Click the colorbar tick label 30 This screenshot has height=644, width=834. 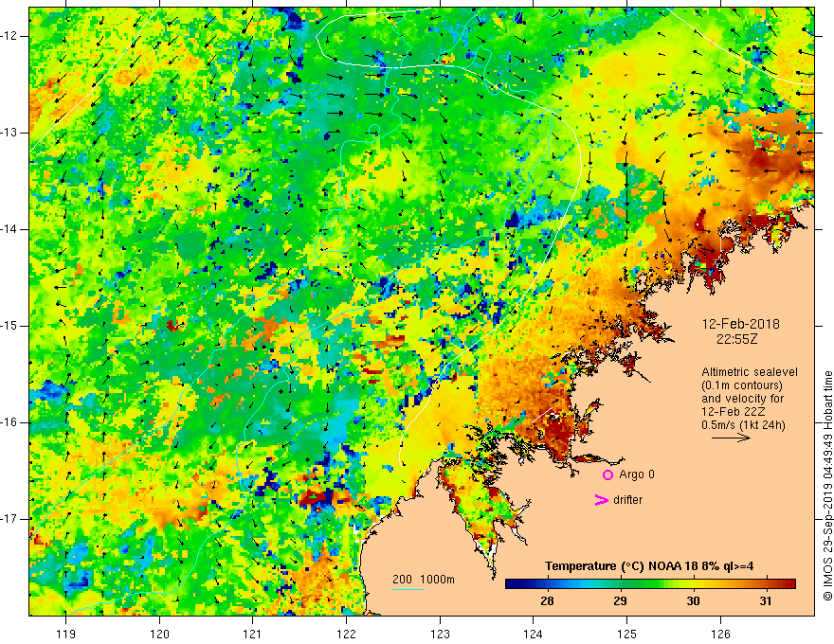pyautogui.click(x=693, y=601)
